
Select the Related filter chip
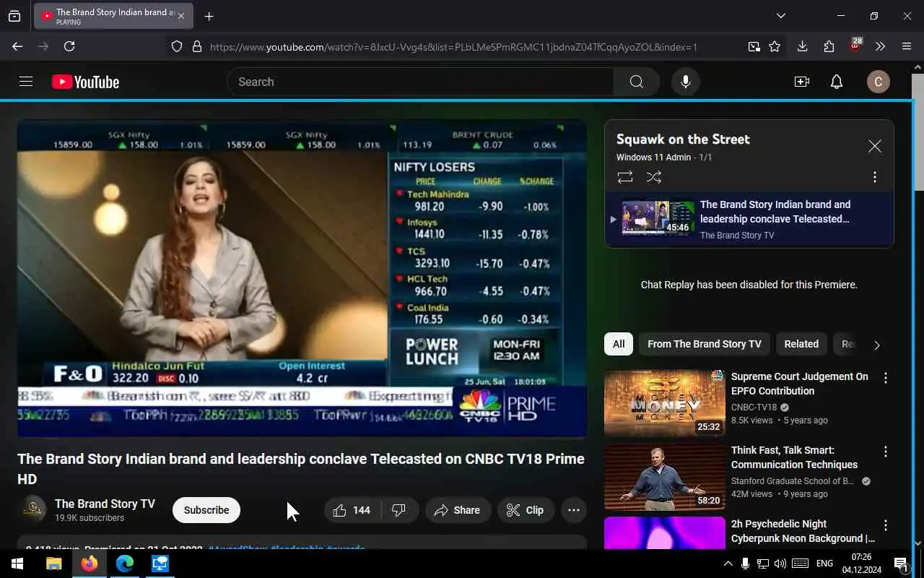tap(801, 344)
